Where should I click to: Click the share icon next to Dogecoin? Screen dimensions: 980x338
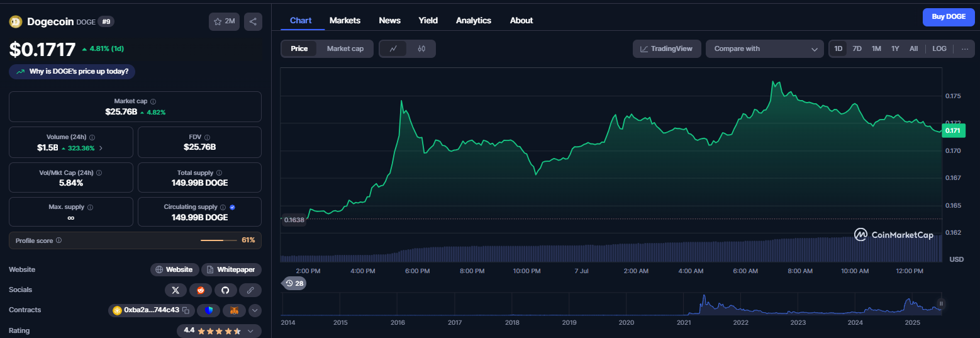click(253, 21)
